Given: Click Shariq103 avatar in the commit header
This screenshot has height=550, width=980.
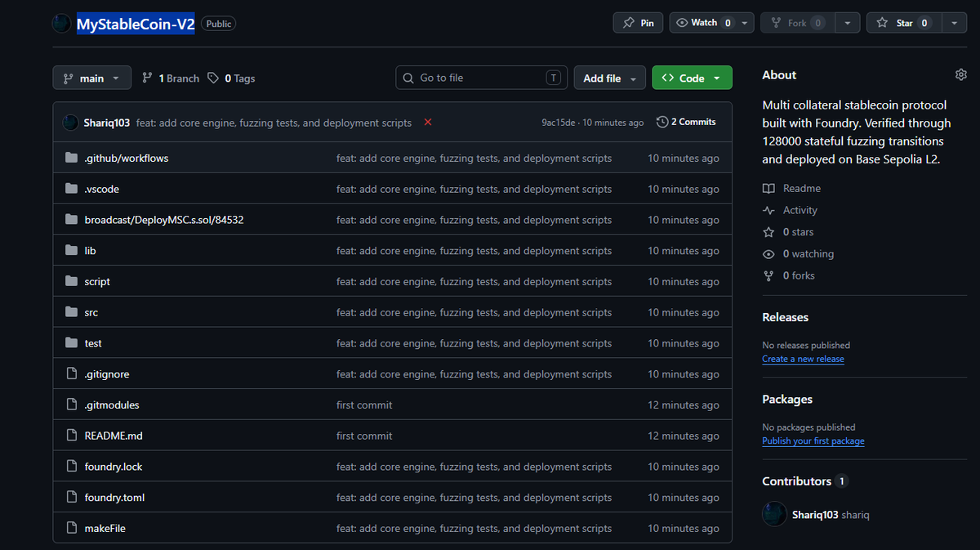Looking at the screenshot, I should 70,123.
